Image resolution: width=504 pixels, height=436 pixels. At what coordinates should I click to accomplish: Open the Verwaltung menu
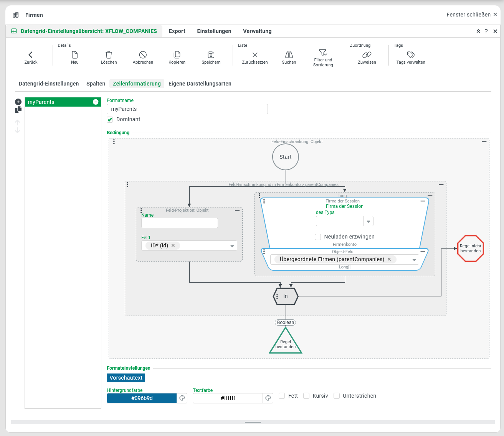(x=257, y=31)
